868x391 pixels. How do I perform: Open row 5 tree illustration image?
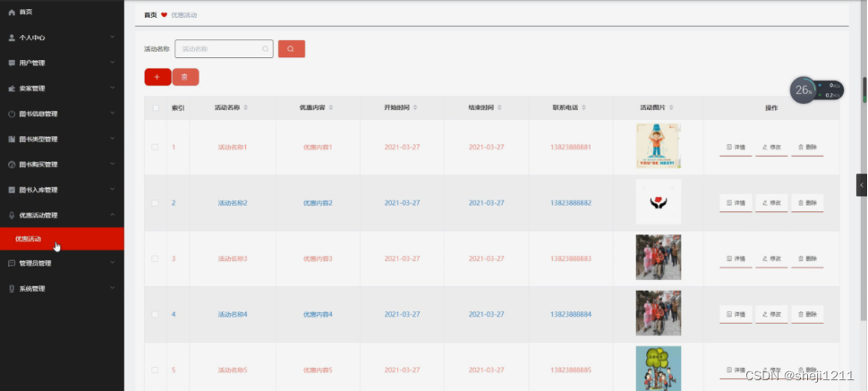click(x=659, y=369)
